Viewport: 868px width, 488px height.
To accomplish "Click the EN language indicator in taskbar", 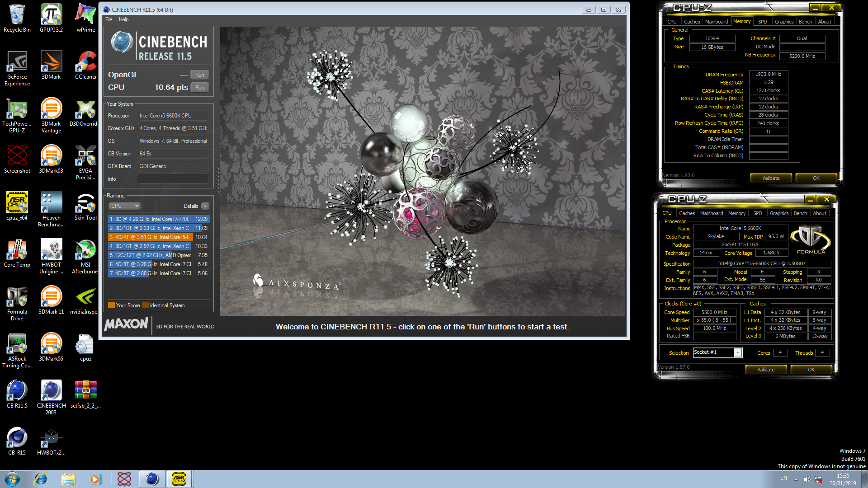I will [x=783, y=478].
